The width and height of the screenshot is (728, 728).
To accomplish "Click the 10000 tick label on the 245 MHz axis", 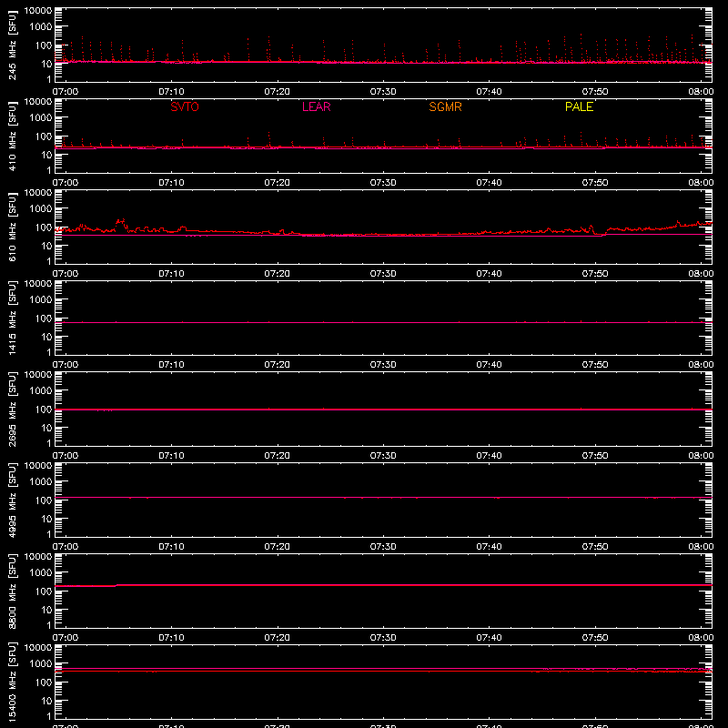I will 38,11.
